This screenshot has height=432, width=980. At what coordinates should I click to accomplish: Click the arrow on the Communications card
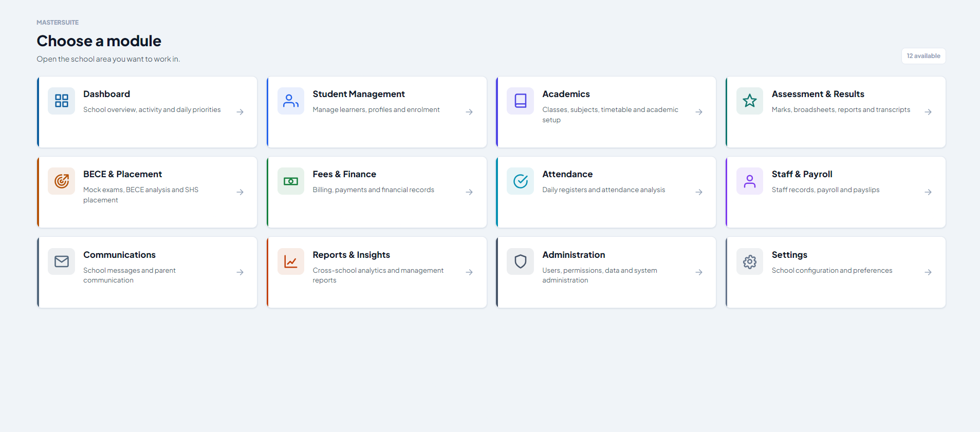coord(240,272)
